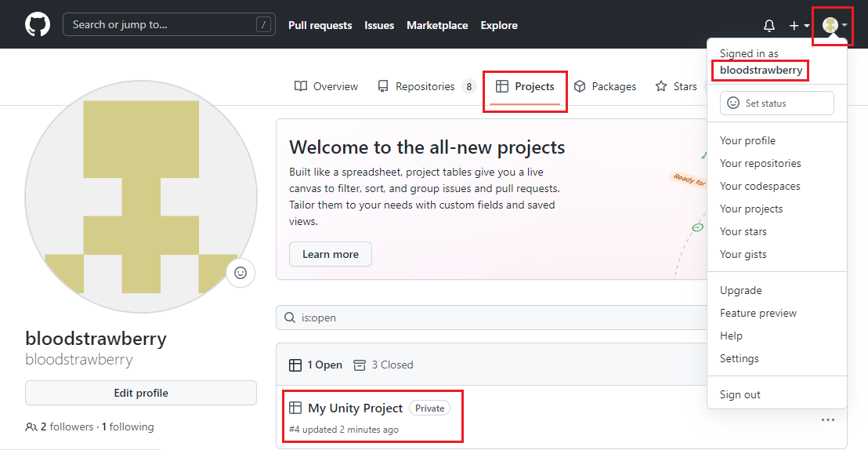The width and height of the screenshot is (868, 450).
Task: Open the Explore page
Action: 499,26
